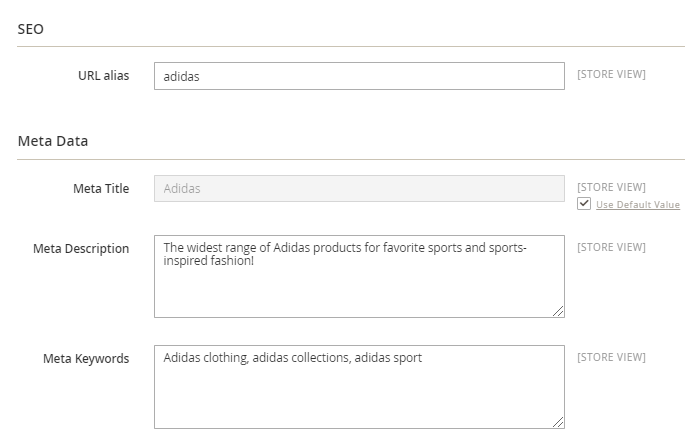
Task: Click the URL alias input field
Action: (x=359, y=76)
